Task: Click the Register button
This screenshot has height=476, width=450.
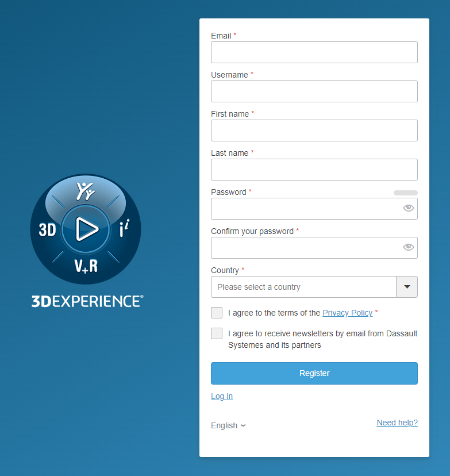Action: 314,374
